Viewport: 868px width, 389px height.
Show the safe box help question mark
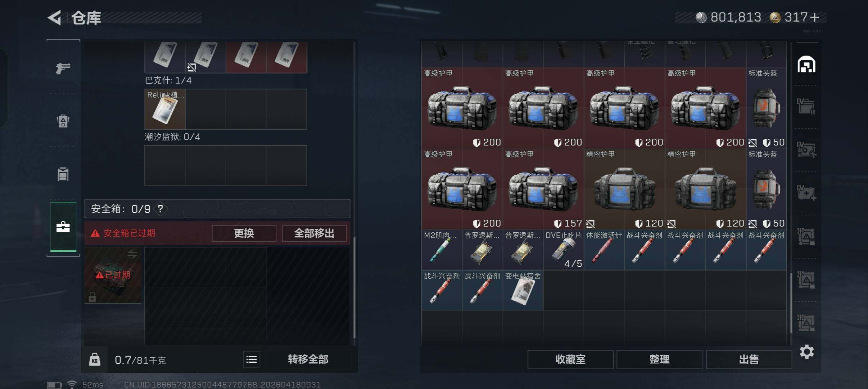(x=161, y=209)
